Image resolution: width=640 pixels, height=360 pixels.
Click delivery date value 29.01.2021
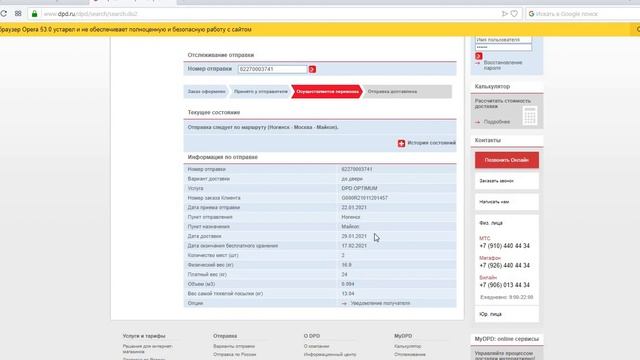click(354, 236)
